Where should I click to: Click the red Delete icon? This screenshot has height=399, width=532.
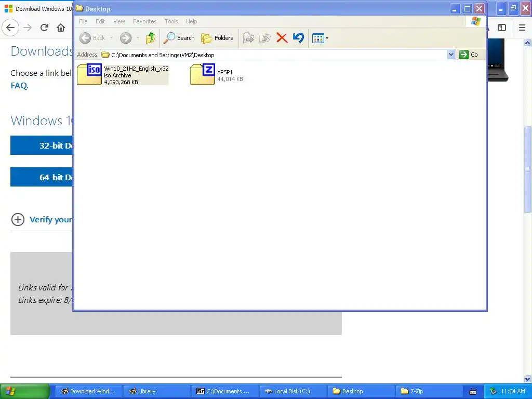tap(282, 38)
